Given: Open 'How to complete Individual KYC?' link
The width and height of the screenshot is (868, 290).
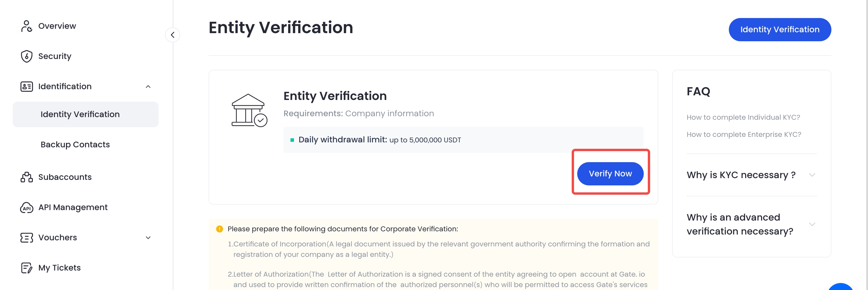Looking at the screenshot, I should click(x=743, y=117).
